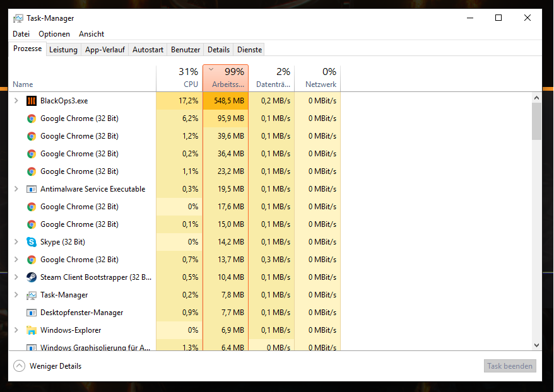The width and height of the screenshot is (554, 392).
Task: Switch to the Dienste tab
Action: tap(249, 50)
